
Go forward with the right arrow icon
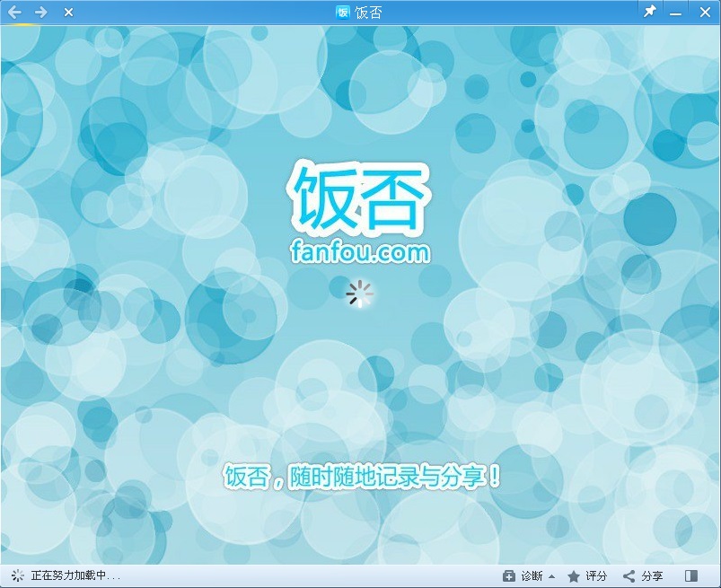coord(41,13)
